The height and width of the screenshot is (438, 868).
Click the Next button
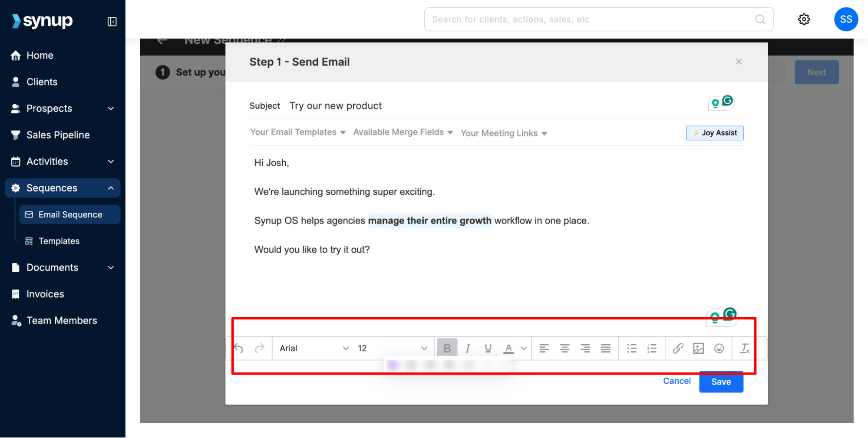pos(816,72)
